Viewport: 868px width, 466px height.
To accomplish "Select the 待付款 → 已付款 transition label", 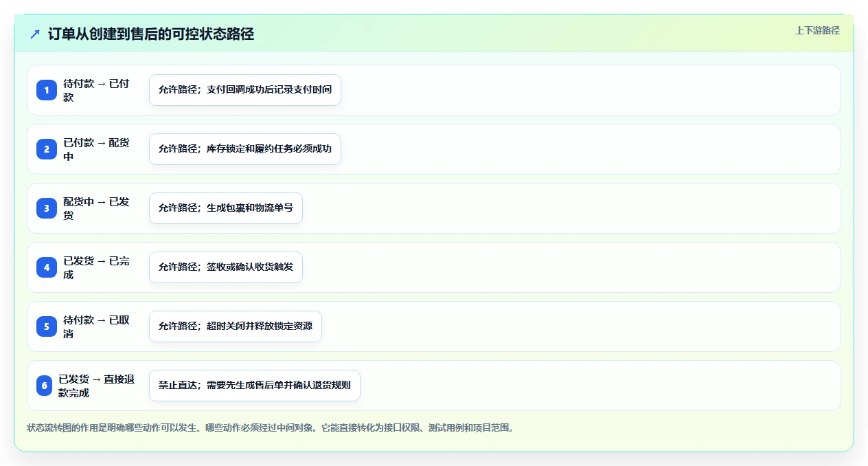I will pyautogui.click(x=97, y=90).
